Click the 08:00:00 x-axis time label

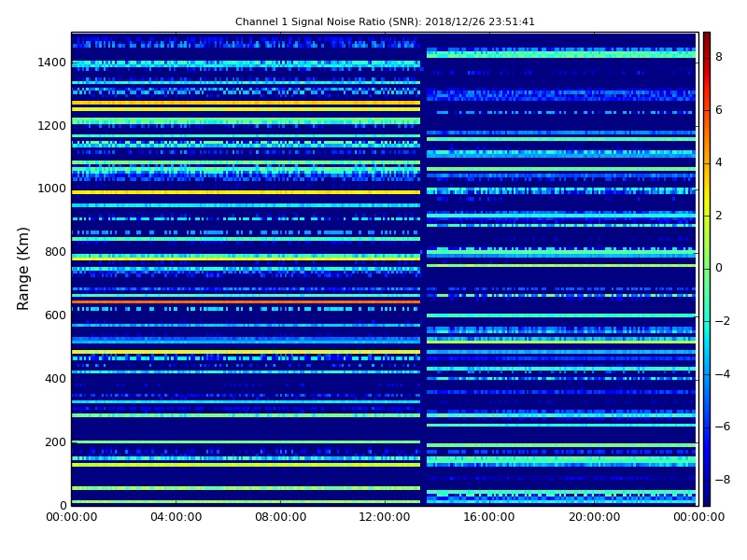[281, 517]
